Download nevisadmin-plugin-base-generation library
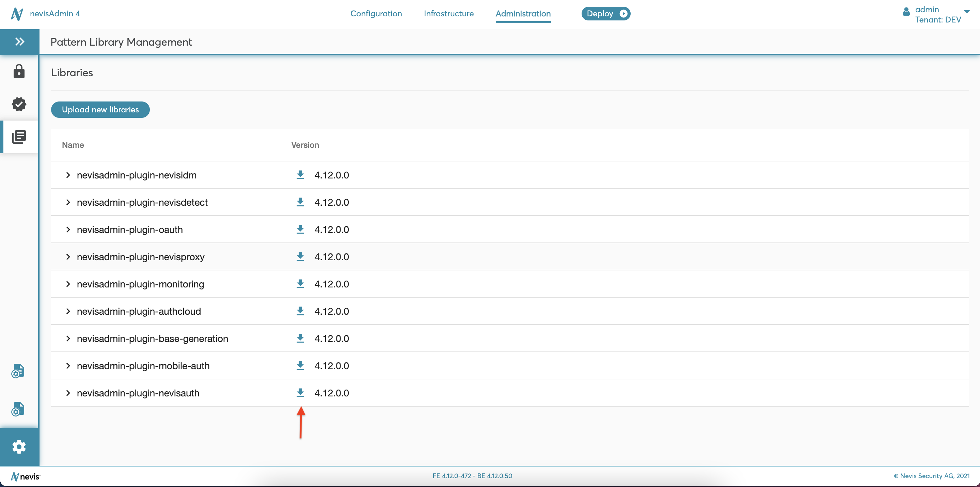The image size is (980, 487). [x=300, y=338]
